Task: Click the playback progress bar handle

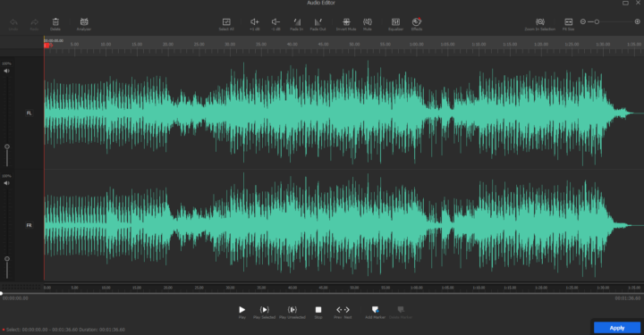Action: 1,293
